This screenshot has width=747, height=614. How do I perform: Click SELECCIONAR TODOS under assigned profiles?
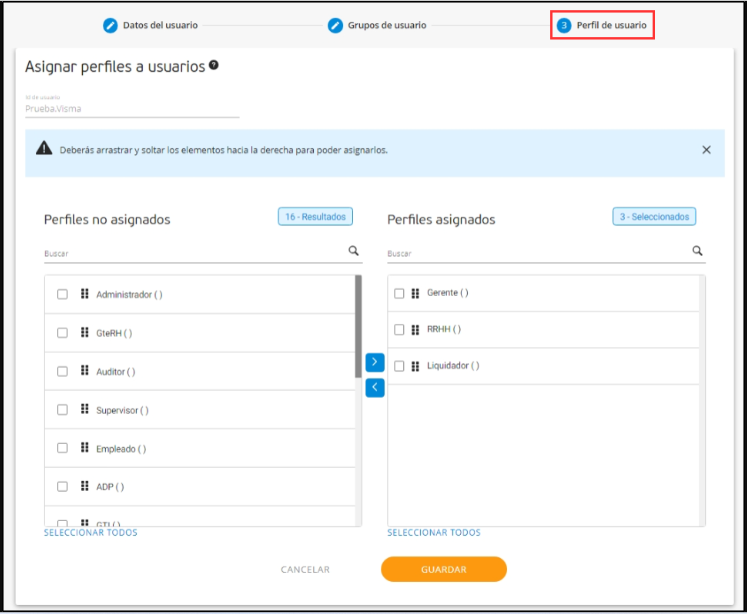pyautogui.click(x=434, y=533)
